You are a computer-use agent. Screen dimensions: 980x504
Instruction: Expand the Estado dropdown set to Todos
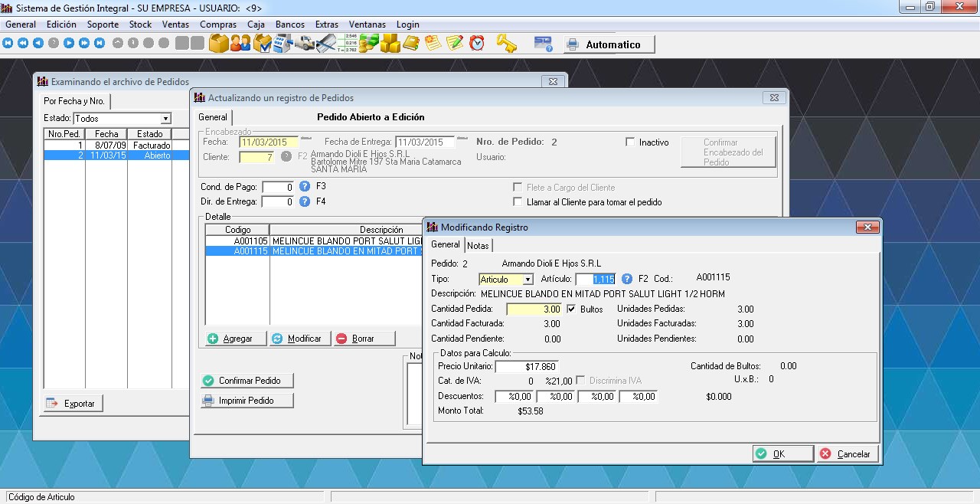click(165, 119)
